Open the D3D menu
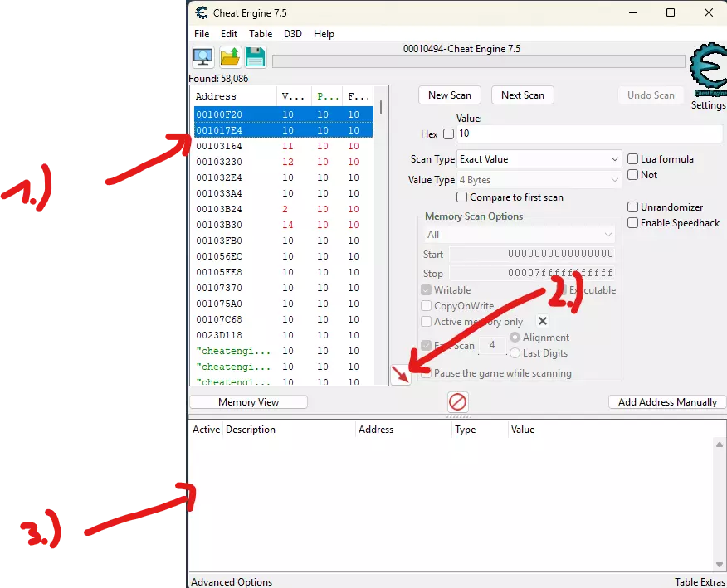Image resolution: width=727 pixels, height=588 pixels. coord(293,34)
